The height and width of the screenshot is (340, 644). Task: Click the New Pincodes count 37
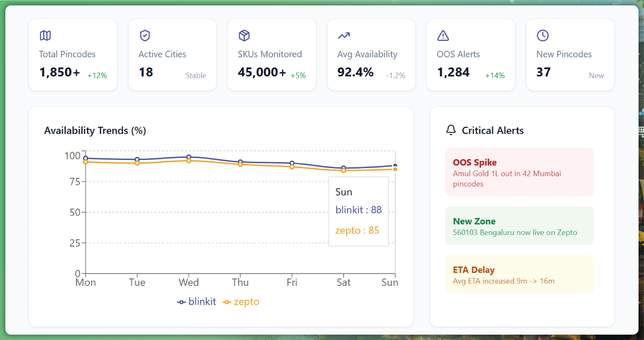[543, 72]
